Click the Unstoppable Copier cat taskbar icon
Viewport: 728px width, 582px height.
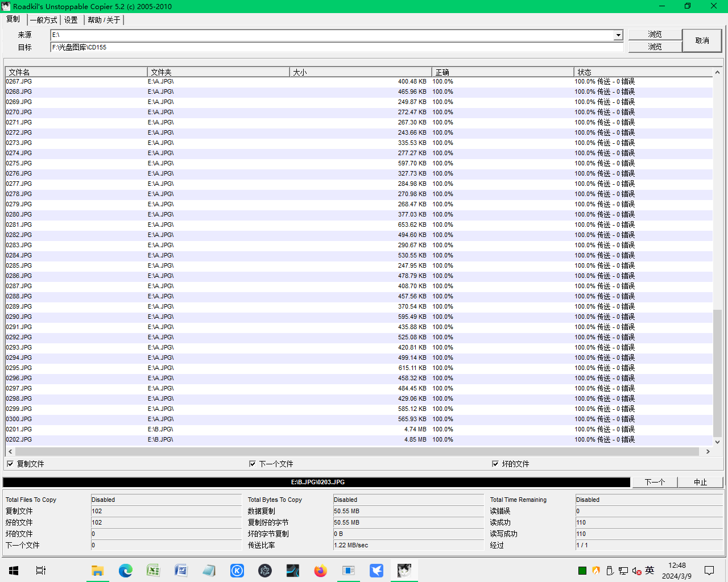(404, 570)
